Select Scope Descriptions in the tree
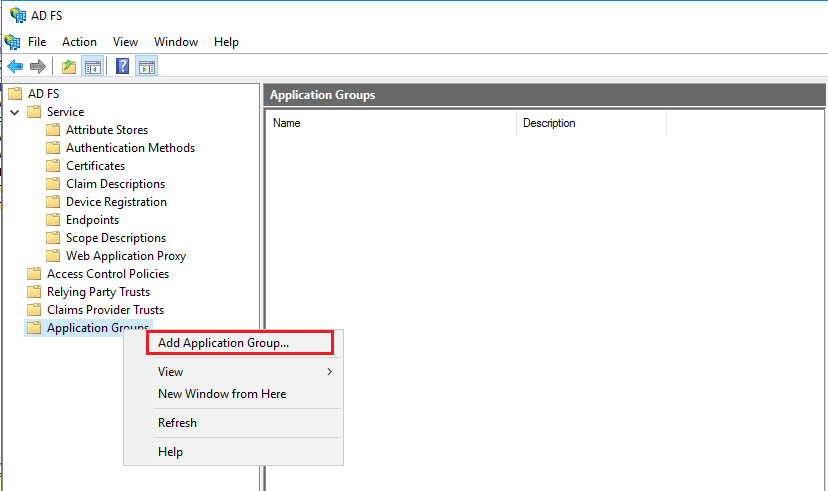828x491 pixels. [x=116, y=238]
